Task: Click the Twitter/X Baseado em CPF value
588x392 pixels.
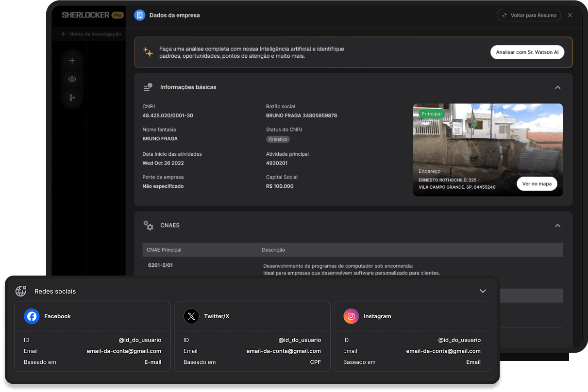Action: 316,362
